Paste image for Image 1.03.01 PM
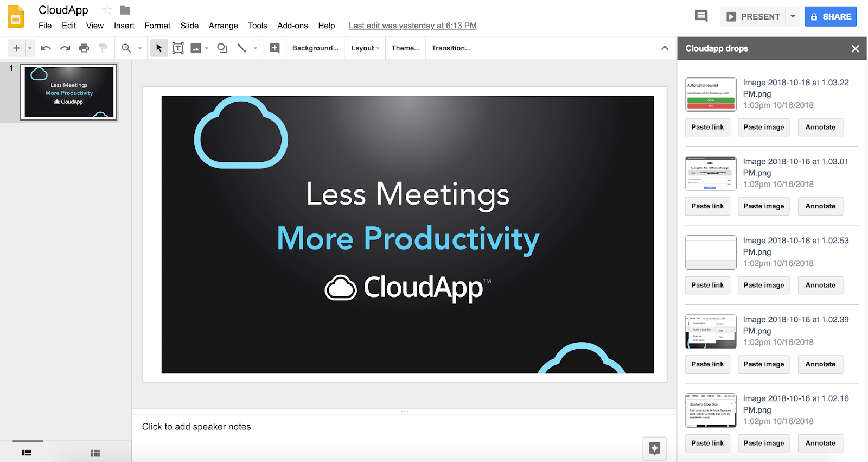 click(x=764, y=206)
